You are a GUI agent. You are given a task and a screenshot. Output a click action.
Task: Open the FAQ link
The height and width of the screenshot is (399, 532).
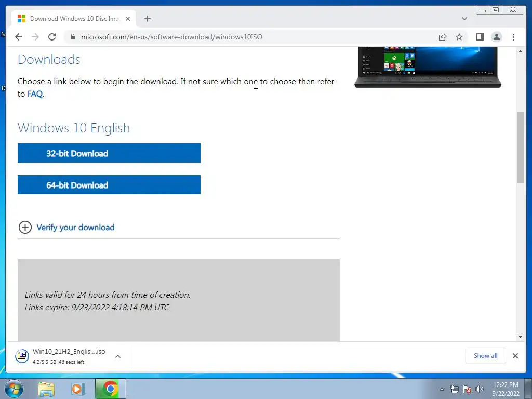(35, 94)
